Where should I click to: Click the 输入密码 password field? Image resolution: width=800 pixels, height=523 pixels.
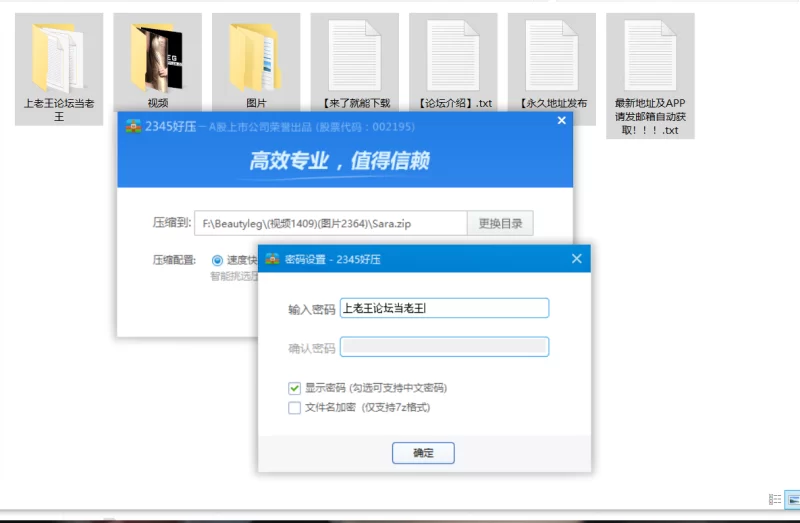click(444, 308)
